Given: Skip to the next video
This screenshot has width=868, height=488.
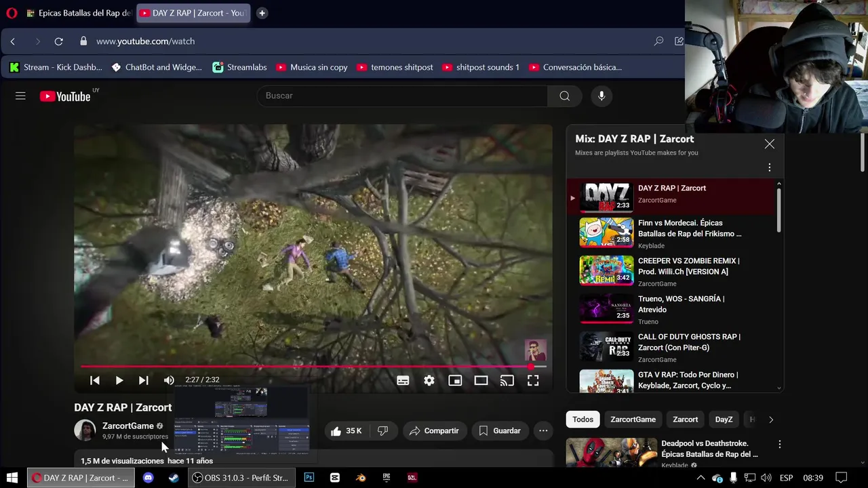Looking at the screenshot, I should [x=143, y=380].
